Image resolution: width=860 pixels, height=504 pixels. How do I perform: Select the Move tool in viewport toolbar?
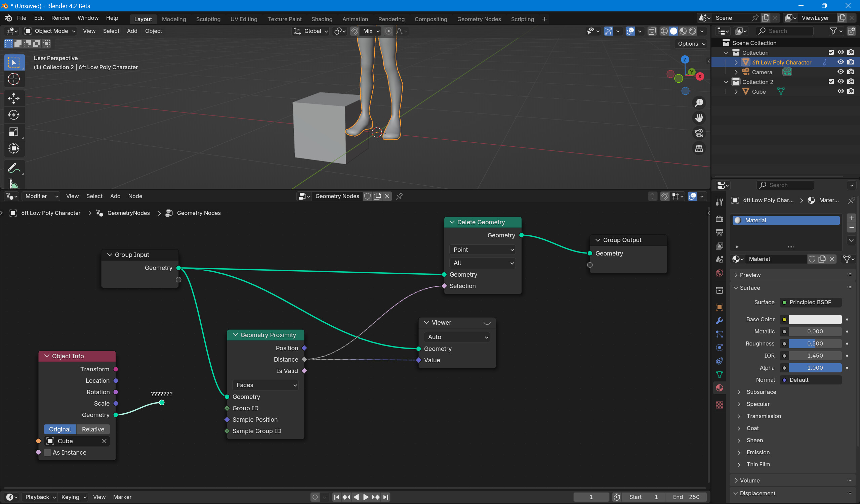(x=14, y=98)
